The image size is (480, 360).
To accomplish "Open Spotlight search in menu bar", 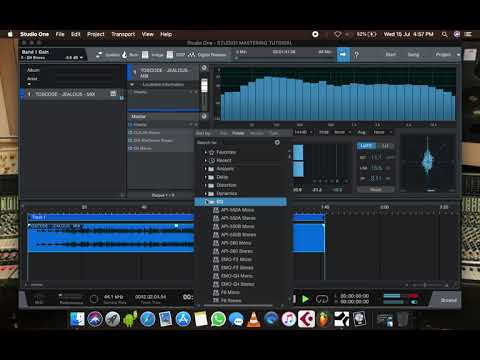I will [x=444, y=34].
